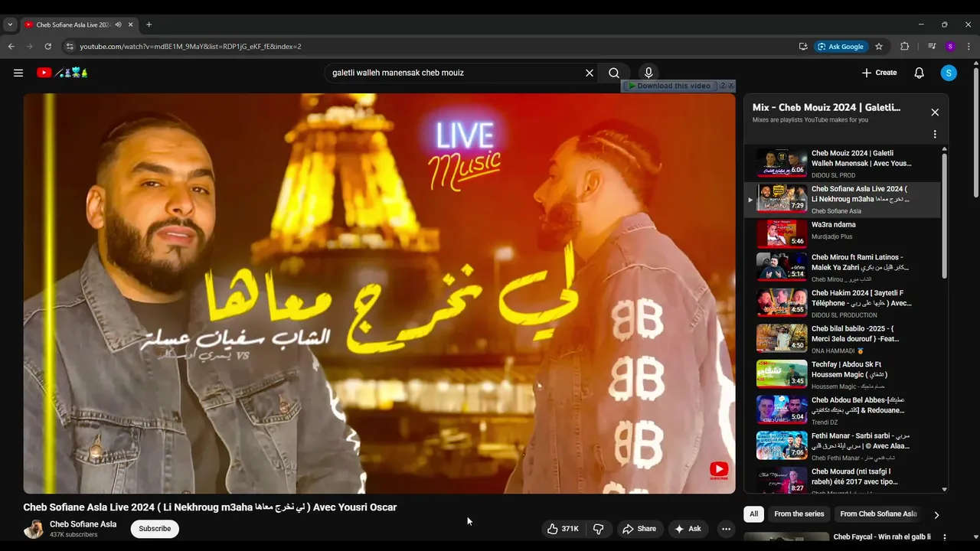Play Cheb Mouiz 2024 Galetli Walleh Manensak
The image size is (980, 551).
pos(842,163)
